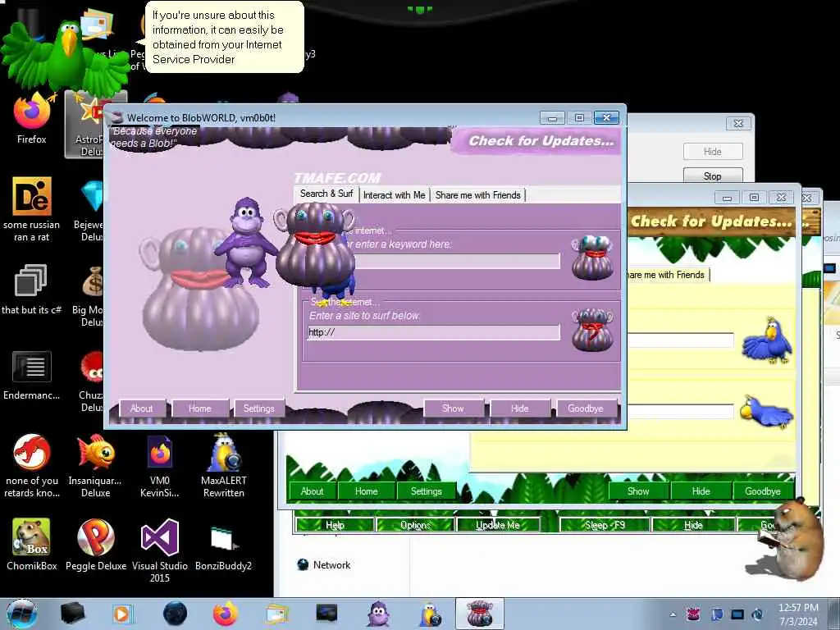Launch Insaniquarium Deluxe desktop icon

[x=95, y=466]
